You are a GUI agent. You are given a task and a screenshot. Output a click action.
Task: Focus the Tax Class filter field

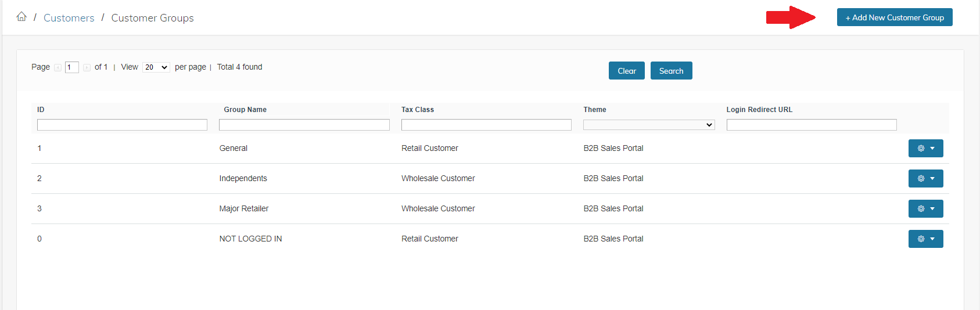pyautogui.click(x=486, y=125)
